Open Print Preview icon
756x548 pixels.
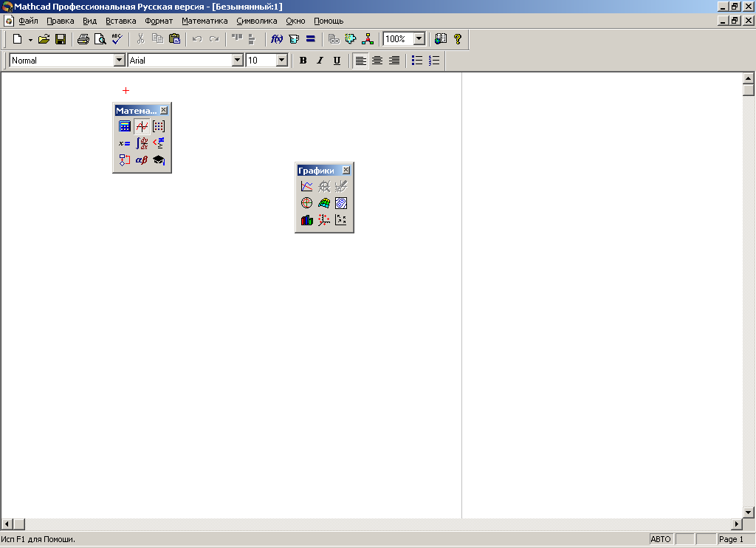pyautogui.click(x=100, y=39)
